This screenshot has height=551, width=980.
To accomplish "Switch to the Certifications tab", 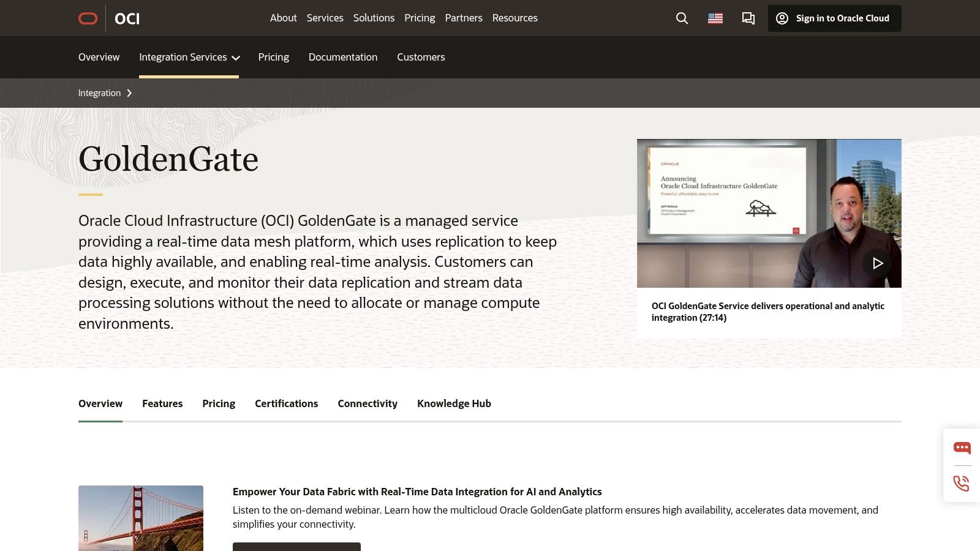I will 286,403.
